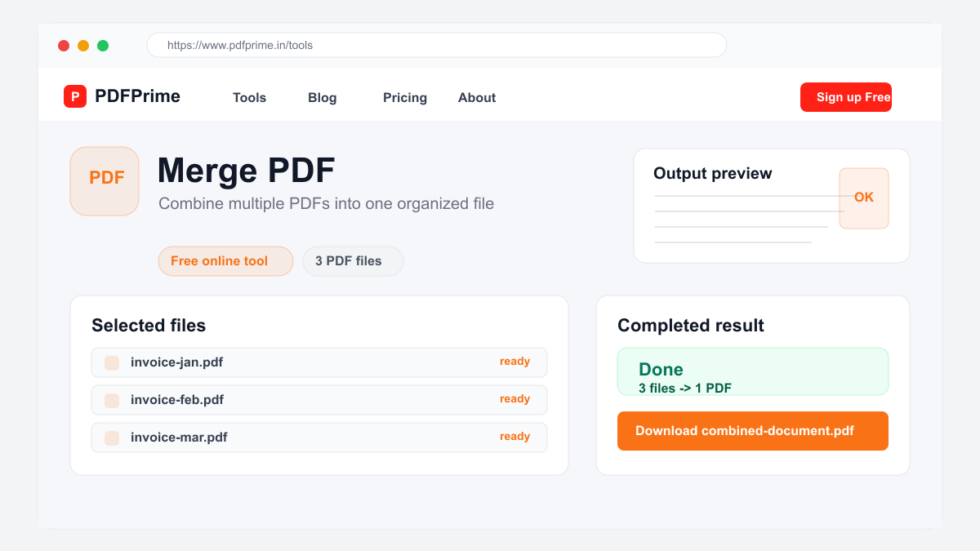Click the ready status of invoice-feb.pdf
Screen dimensions: 980x551
(x=515, y=399)
